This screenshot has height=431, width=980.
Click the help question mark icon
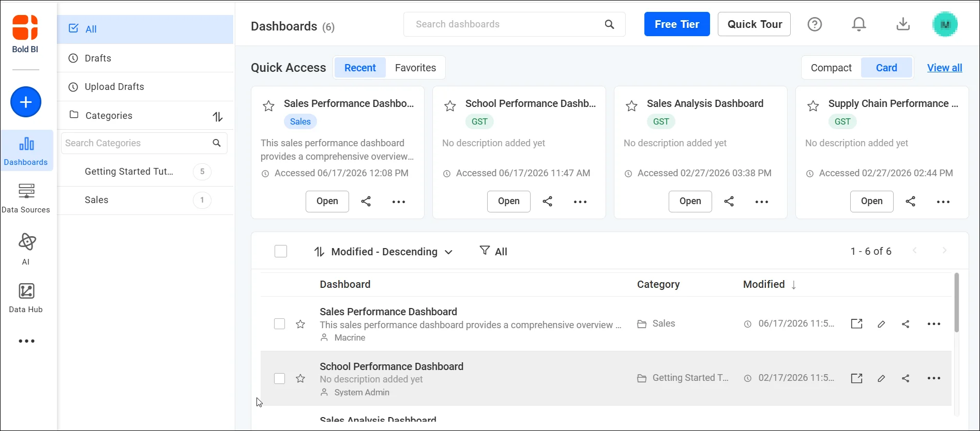pos(815,24)
